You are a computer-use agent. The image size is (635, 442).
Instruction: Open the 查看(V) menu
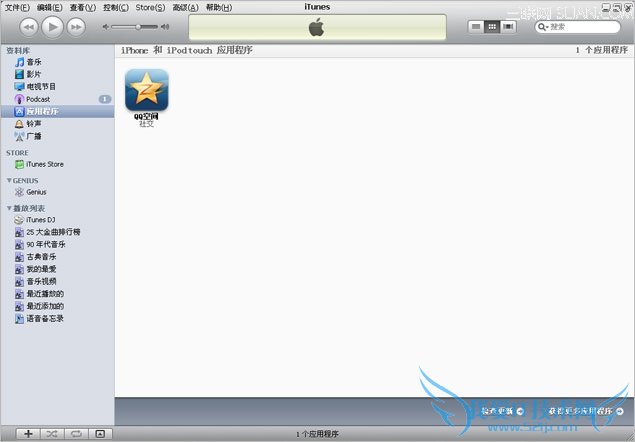coord(83,7)
